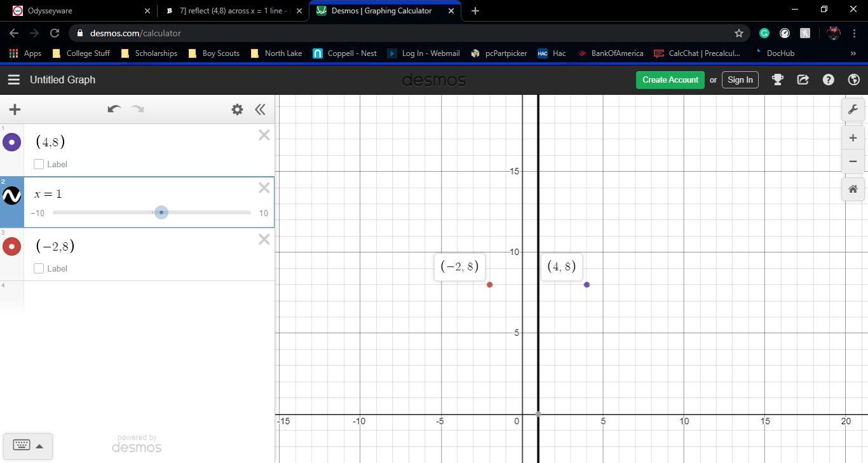The image size is (868, 463).
Task: Open the Graph Settings wrench
Action: [853, 109]
